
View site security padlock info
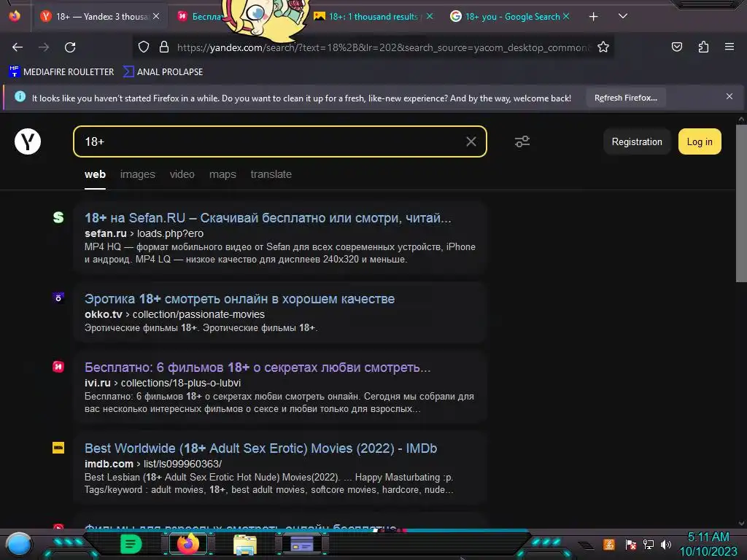tap(164, 47)
